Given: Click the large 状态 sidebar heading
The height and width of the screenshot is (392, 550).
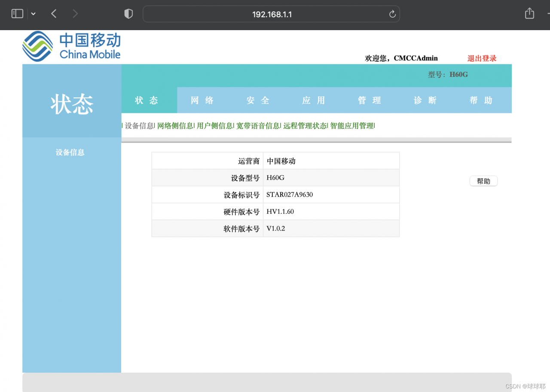Looking at the screenshot, I should pyautogui.click(x=72, y=104).
